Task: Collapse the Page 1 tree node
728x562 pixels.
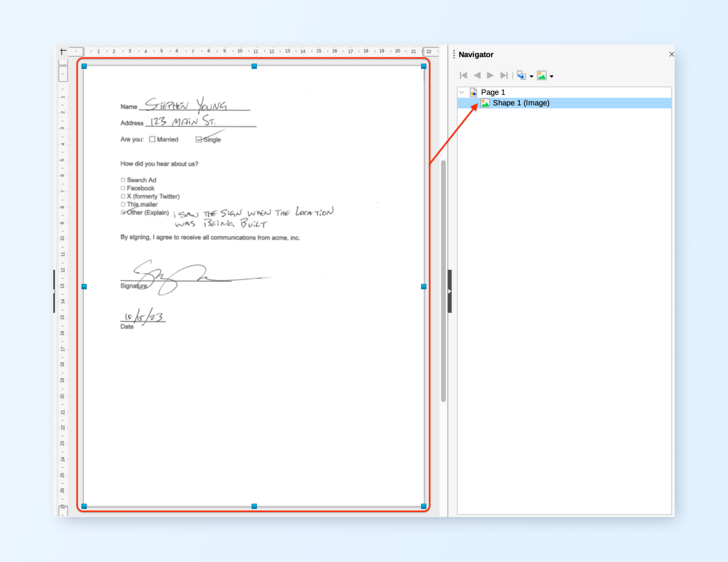Action: pos(462,92)
